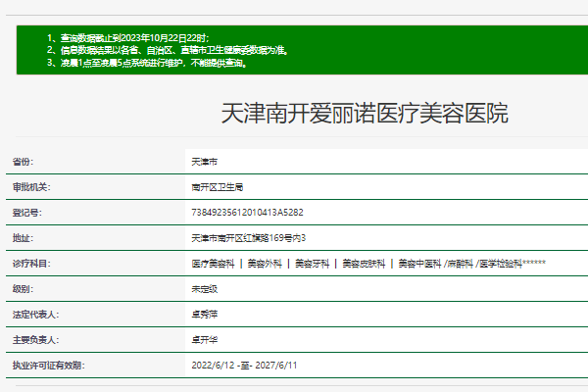Click the legal representative name 卓秀萍

point(205,315)
